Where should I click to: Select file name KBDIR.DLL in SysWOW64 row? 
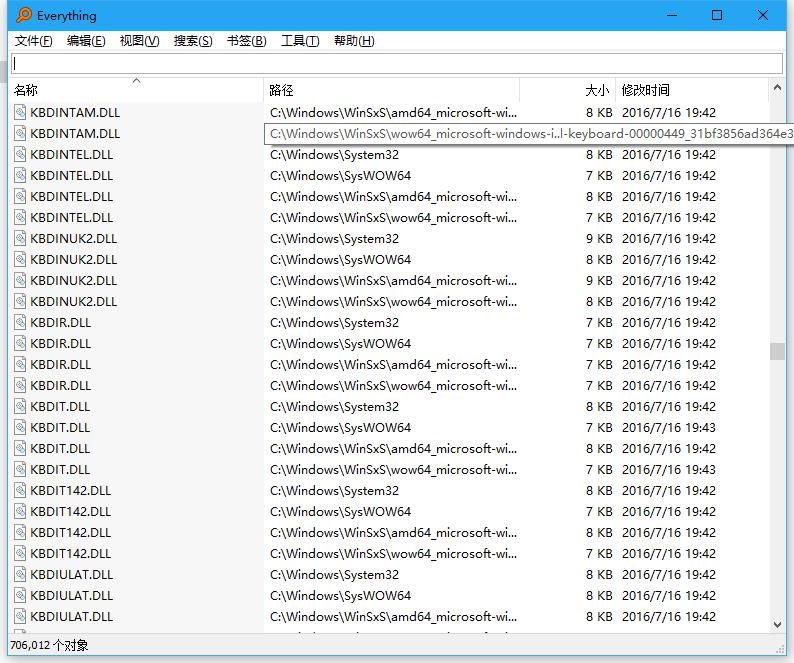[x=60, y=343]
